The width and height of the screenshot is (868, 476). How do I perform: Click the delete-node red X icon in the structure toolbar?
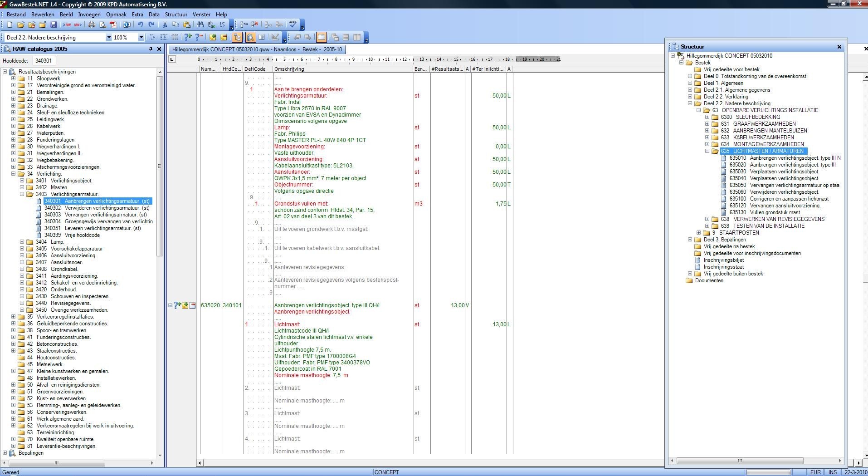(255, 25)
